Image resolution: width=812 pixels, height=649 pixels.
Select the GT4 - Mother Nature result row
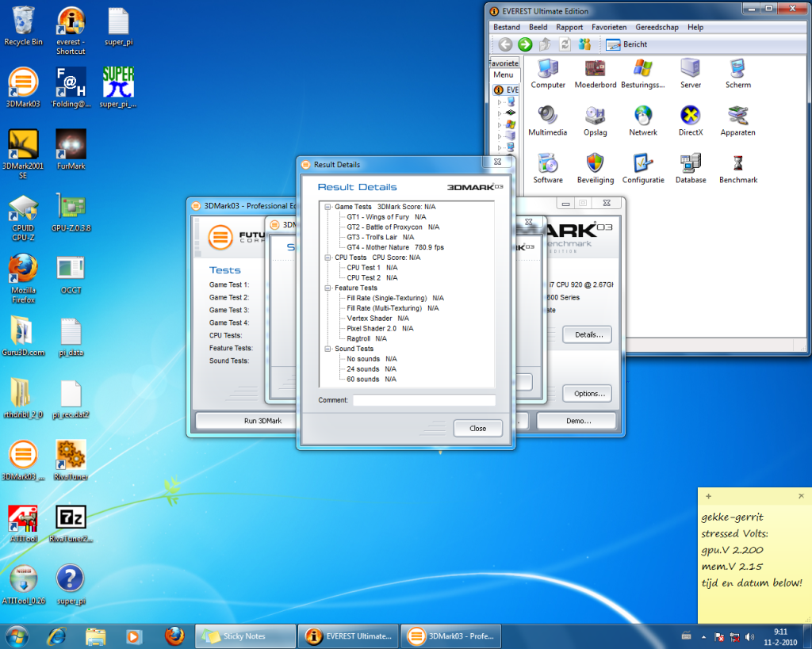coord(395,247)
